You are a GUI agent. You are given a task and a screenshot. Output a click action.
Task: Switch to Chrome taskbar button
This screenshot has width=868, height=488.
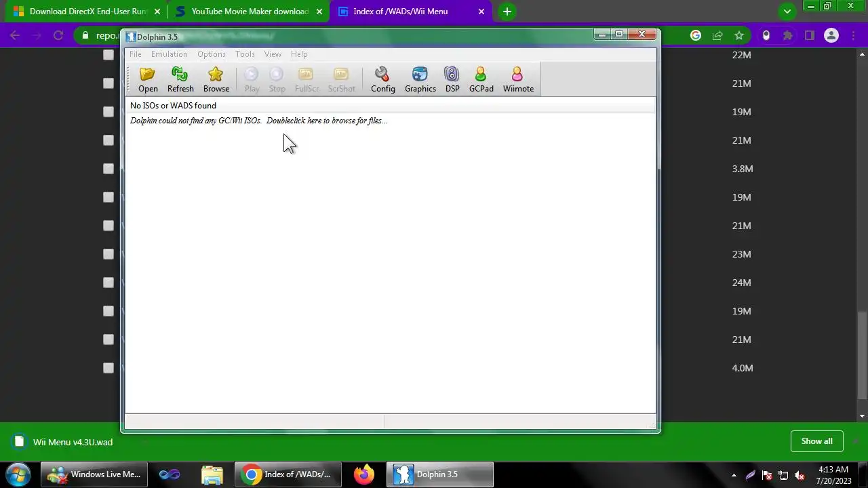290,474
